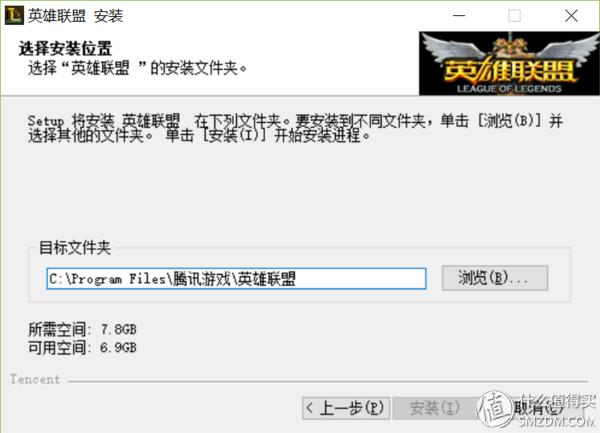This screenshot has width=600, height=433.
Task: Click the 英雄联盟 安装 window title text
Action: (x=75, y=16)
